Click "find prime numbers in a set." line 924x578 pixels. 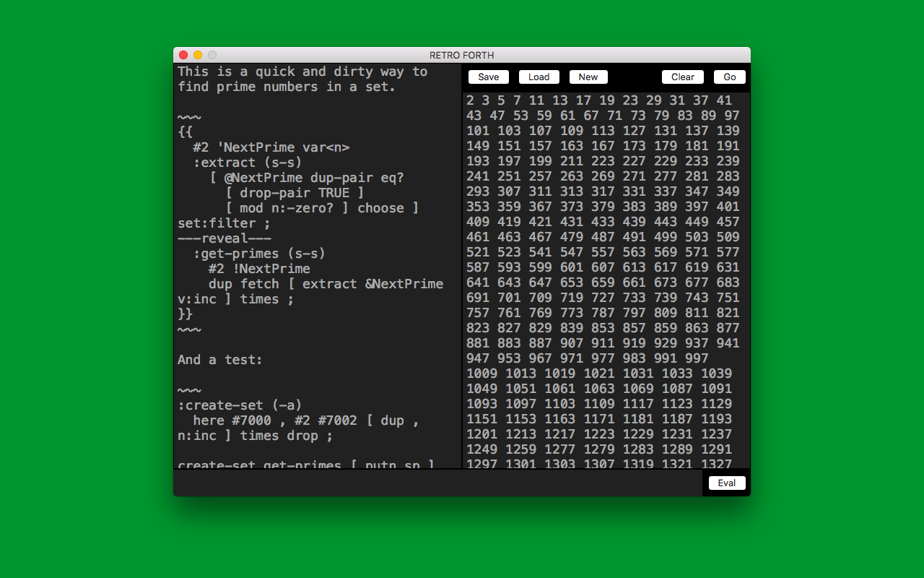tap(287, 87)
